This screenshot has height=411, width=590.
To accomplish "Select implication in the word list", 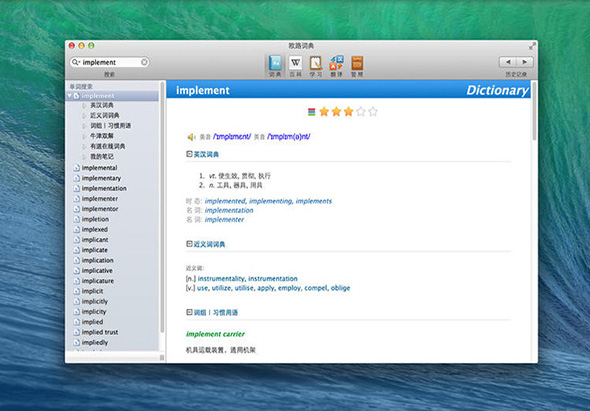I will (97, 260).
